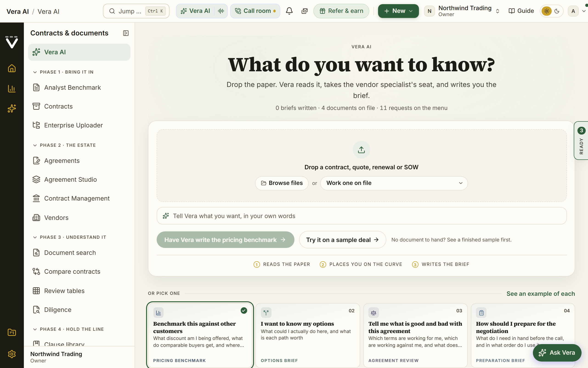Go to Analyst Benchmark
588x368 pixels.
(x=79, y=88)
